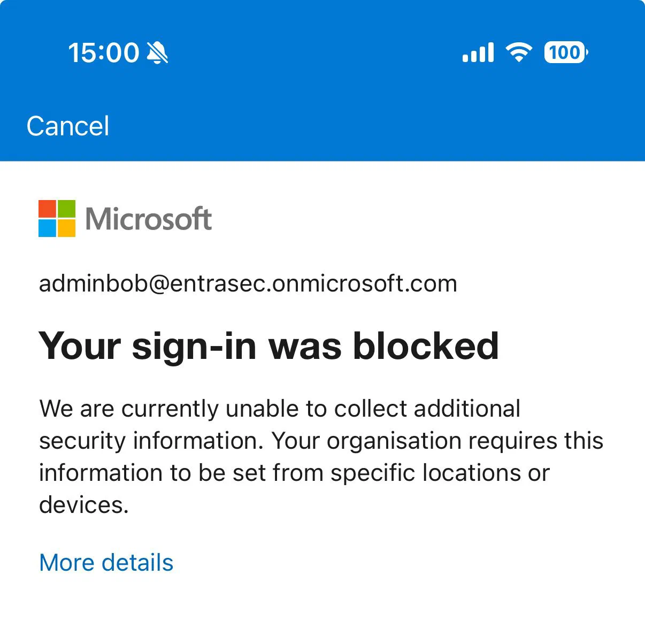Click the "Your sign-in was blocked" heading
This screenshot has height=644, width=645.
pos(269,347)
